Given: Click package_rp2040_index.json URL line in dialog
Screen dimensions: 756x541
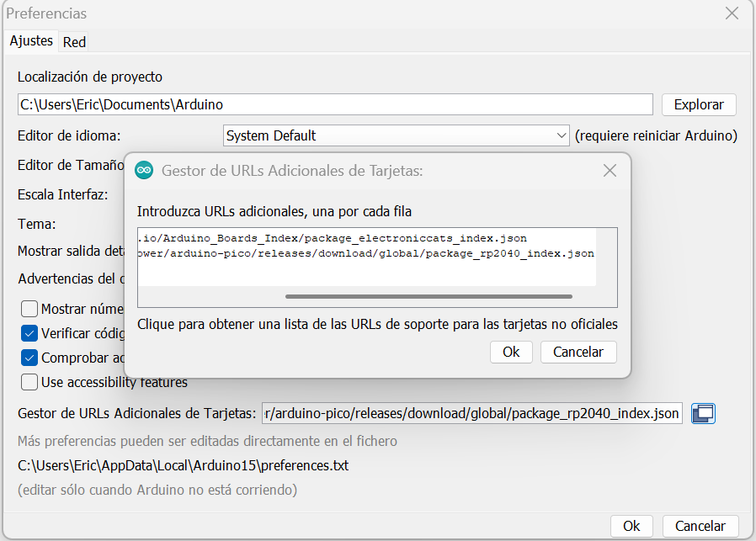Looking at the screenshot, I should (x=366, y=253).
